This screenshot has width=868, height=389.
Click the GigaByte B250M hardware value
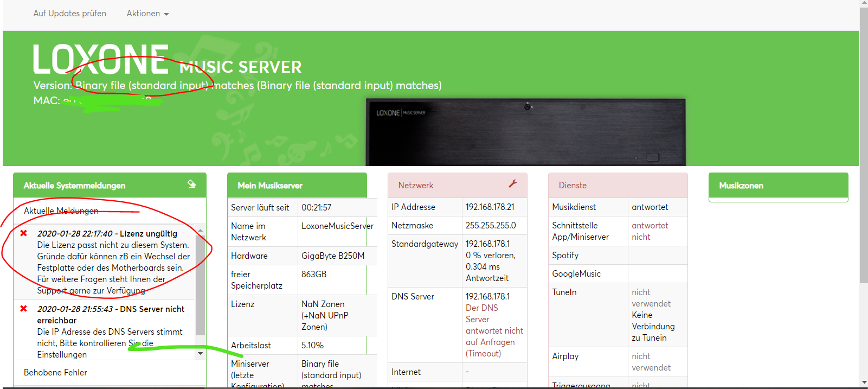point(333,256)
